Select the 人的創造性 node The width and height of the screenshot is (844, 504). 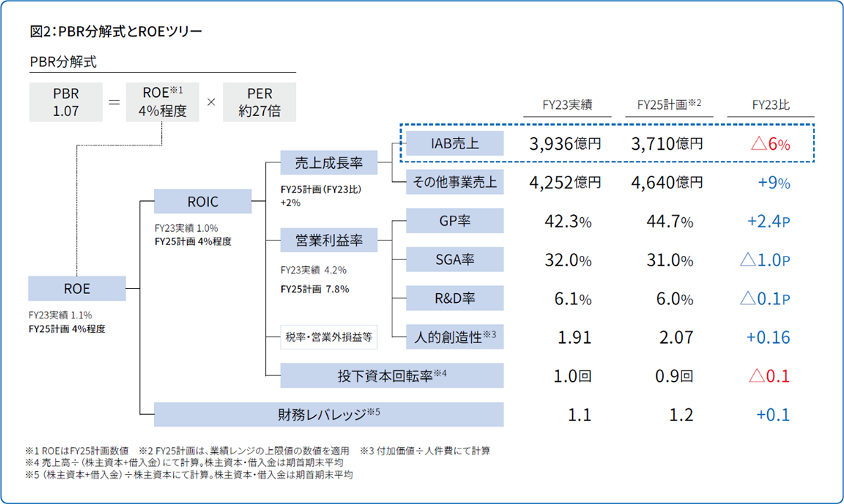click(x=455, y=337)
